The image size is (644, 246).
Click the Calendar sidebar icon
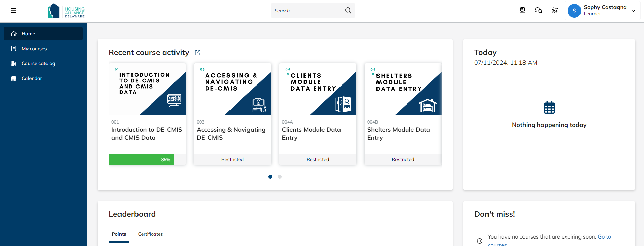pos(14,78)
